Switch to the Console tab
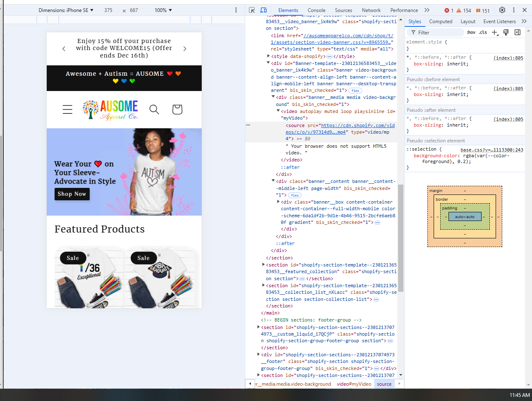The image size is (532, 401). pos(317,10)
